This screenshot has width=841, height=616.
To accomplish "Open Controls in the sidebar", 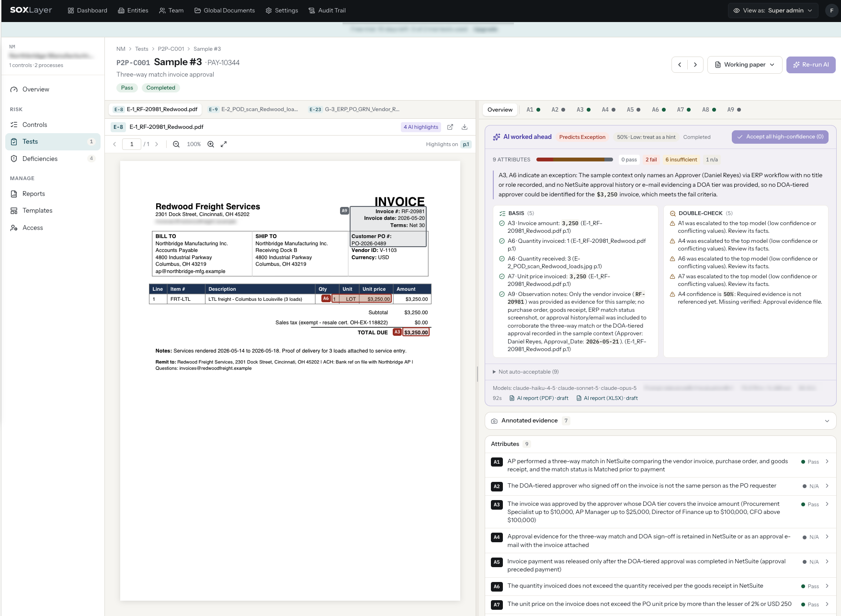I will coord(53,125).
